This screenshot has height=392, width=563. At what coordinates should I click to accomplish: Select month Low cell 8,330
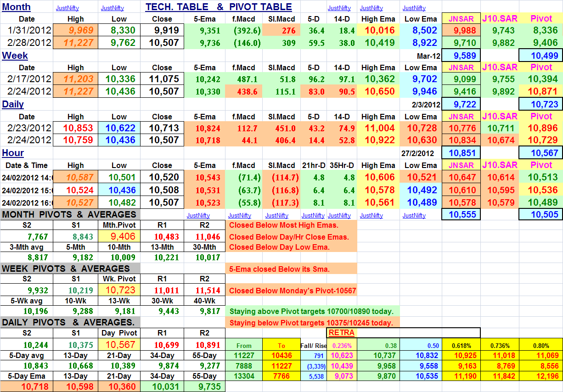pyautogui.click(x=119, y=31)
